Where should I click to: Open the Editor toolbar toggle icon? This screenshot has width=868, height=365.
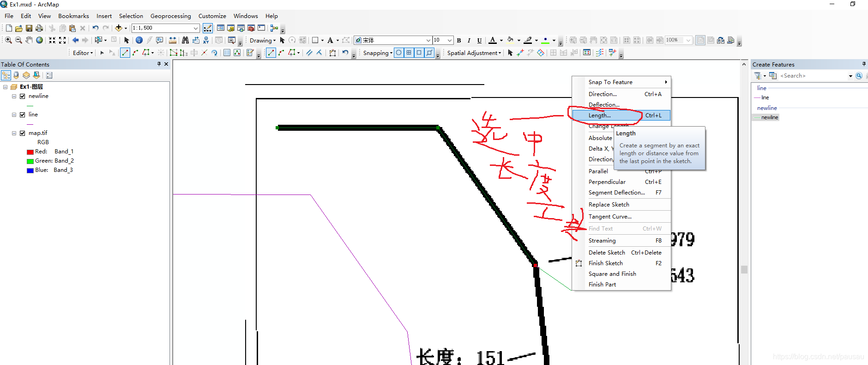208,28
